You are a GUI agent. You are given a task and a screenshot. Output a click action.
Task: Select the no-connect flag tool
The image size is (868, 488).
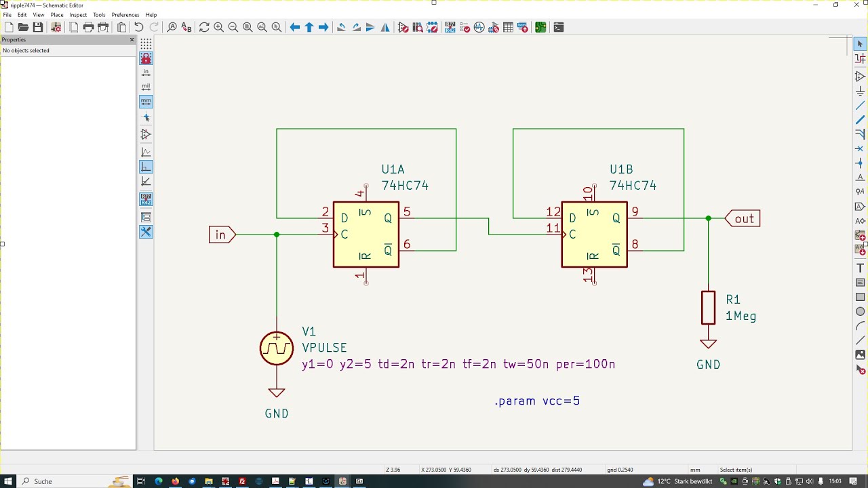pos(860,148)
